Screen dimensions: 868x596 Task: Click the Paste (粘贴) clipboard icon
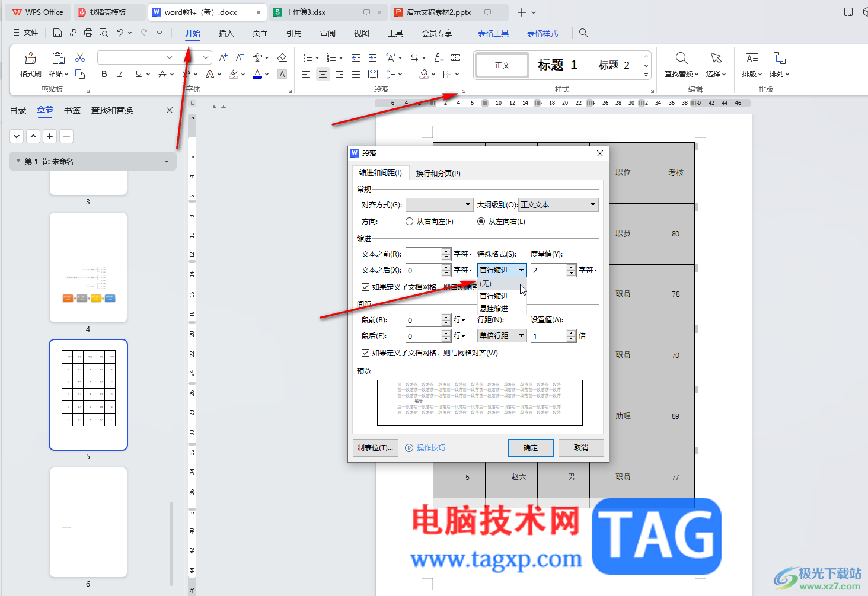tap(58, 58)
